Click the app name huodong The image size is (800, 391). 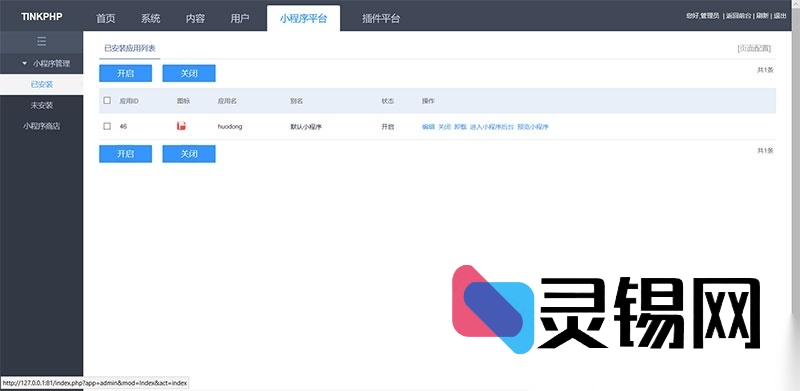[x=230, y=127]
